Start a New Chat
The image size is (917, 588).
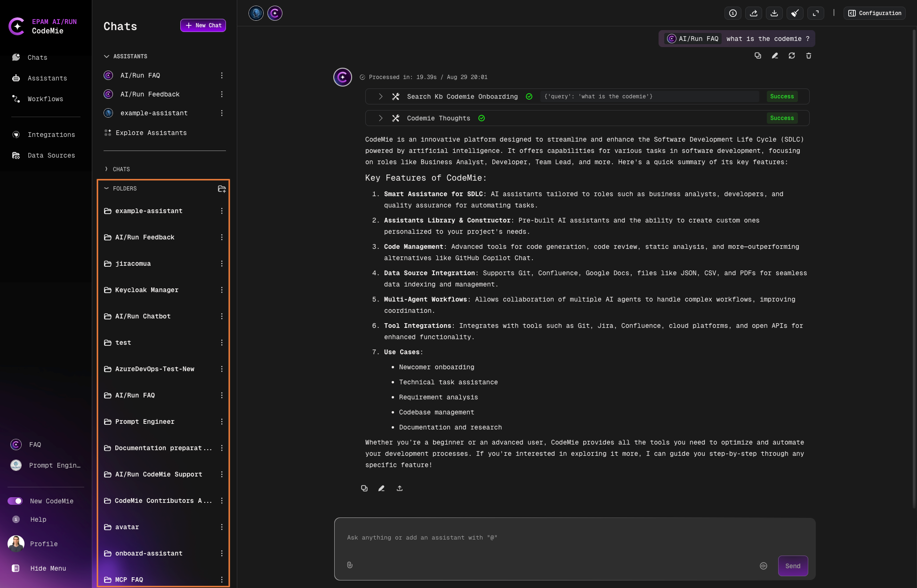tap(203, 25)
